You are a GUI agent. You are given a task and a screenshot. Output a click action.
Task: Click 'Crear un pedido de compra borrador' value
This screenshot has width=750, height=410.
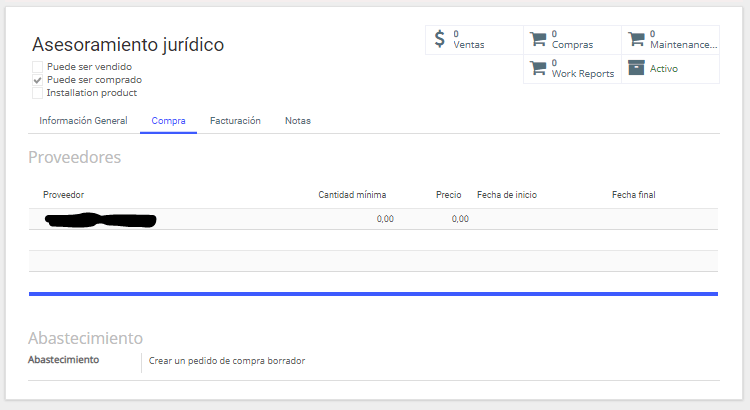pyautogui.click(x=227, y=361)
